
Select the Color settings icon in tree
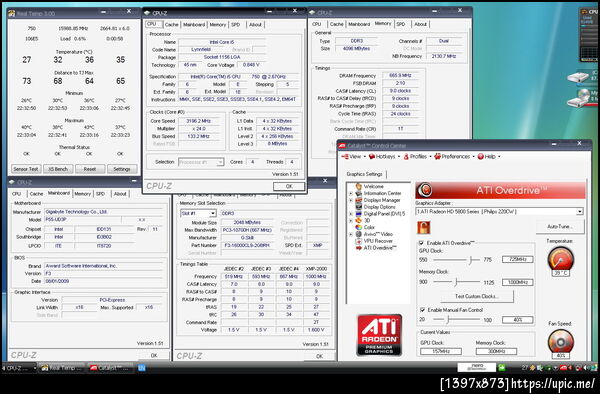pos(359,227)
